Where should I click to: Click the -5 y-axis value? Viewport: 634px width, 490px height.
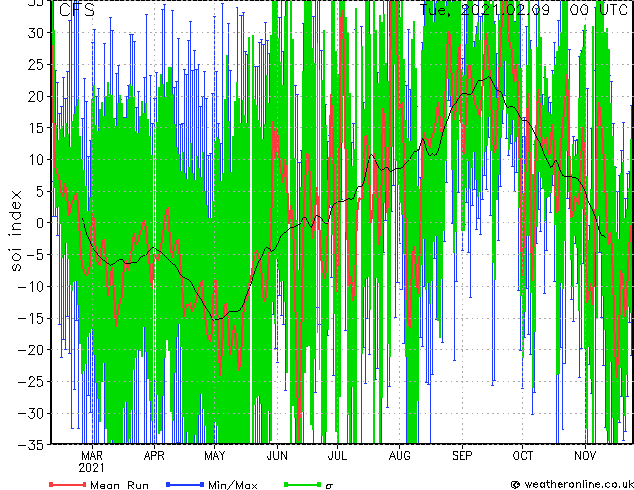click(x=36, y=255)
